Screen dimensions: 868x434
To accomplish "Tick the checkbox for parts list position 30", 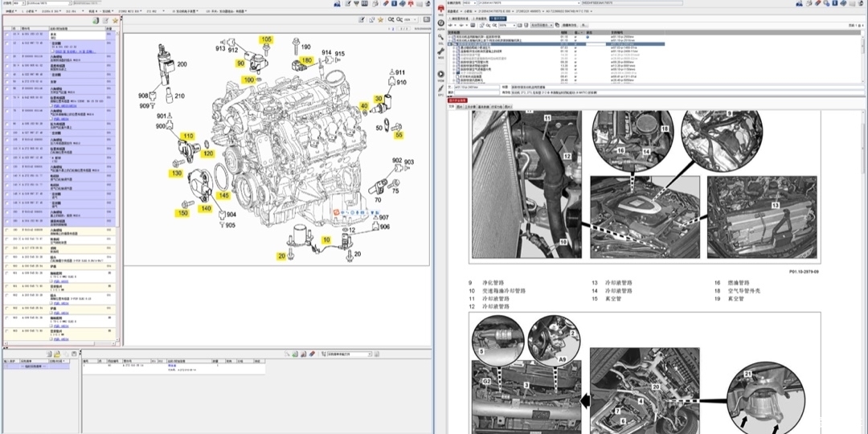I will click(7, 66).
